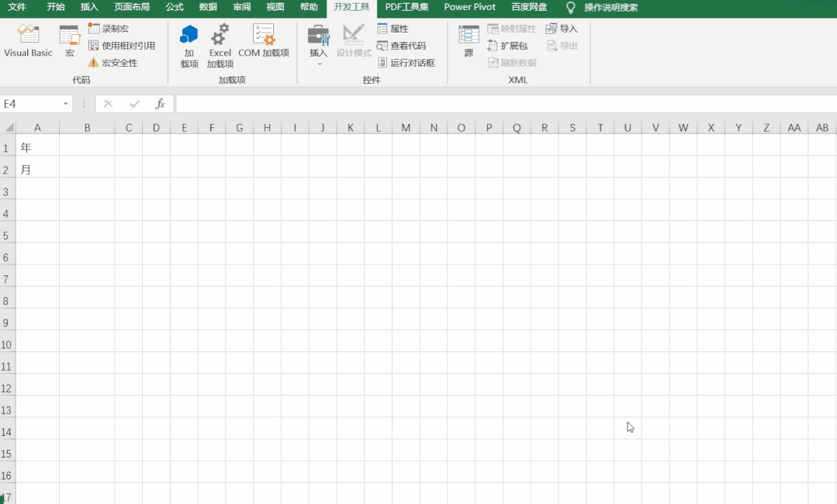Select column AB header
Viewport: 837px width, 504px height.
click(822, 127)
